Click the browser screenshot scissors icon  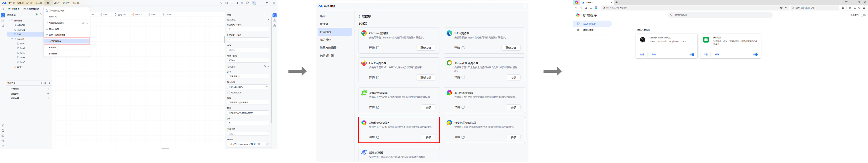click(855, 8)
